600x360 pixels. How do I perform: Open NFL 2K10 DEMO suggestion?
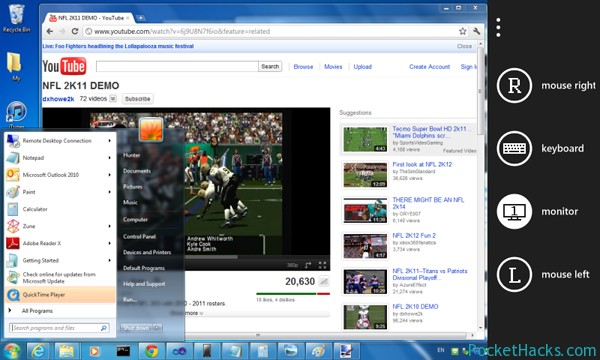point(415,306)
